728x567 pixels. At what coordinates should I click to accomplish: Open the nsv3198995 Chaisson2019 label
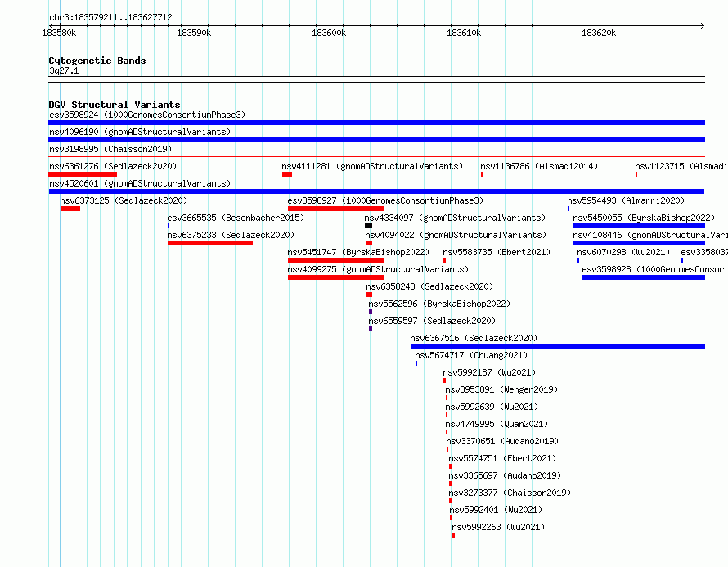pyautogui.click(x=110, y=149)
